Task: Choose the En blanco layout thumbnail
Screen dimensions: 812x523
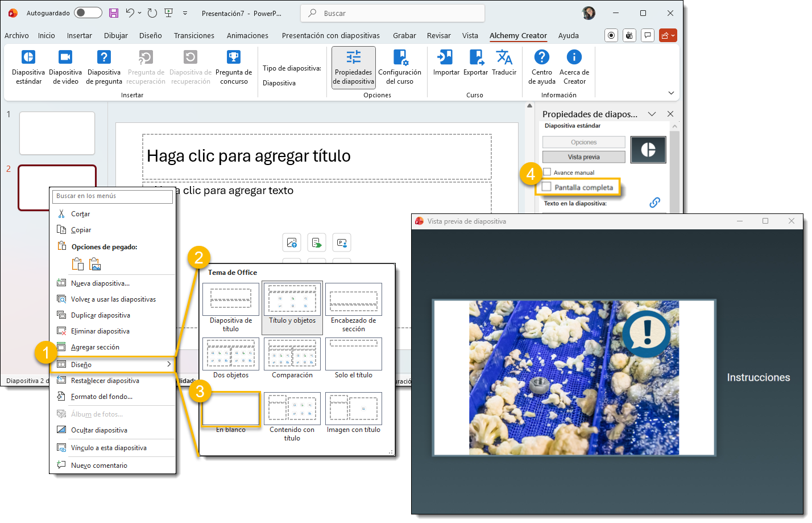Action: coord(231,409)
